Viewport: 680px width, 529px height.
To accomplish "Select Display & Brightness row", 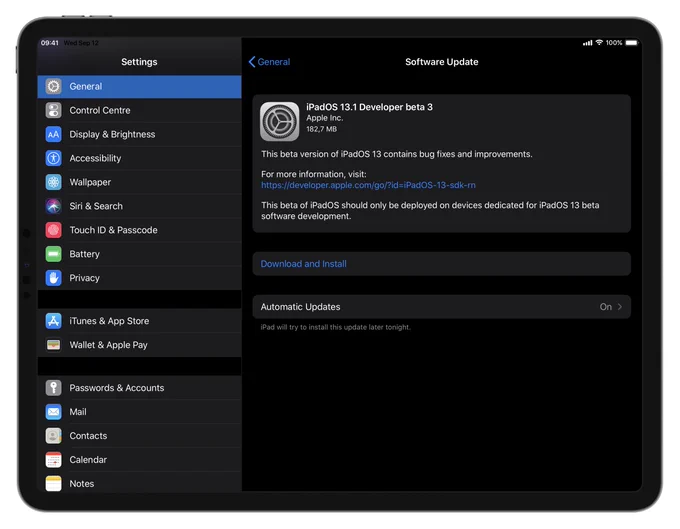I will coord(140,134).
